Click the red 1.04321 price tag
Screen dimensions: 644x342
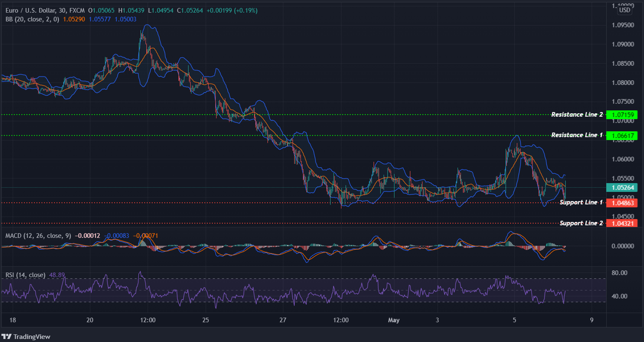pyautogui.click(x=622, y=223)
